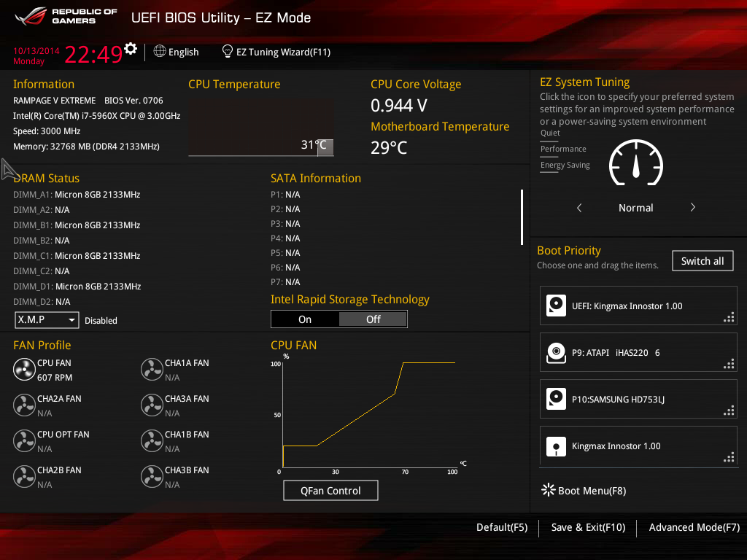Select the CHA1A FAN icon

point(152,370)
